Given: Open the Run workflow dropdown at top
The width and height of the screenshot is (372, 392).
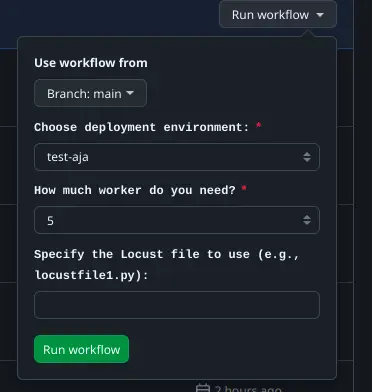Looking at the screenshot, I should point(278,14).
